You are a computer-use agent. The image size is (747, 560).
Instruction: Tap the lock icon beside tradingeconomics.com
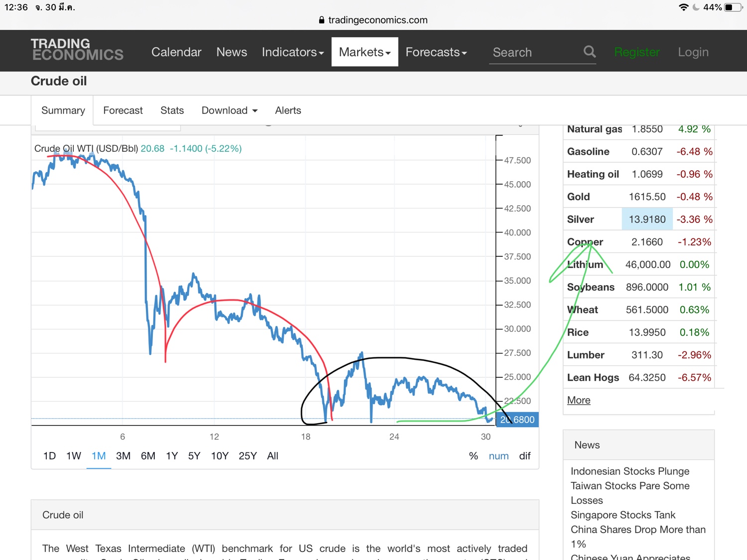point(322,20)
